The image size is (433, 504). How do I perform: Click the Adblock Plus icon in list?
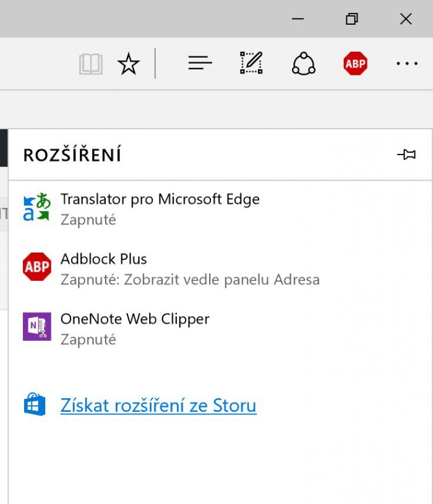[36, 267]
